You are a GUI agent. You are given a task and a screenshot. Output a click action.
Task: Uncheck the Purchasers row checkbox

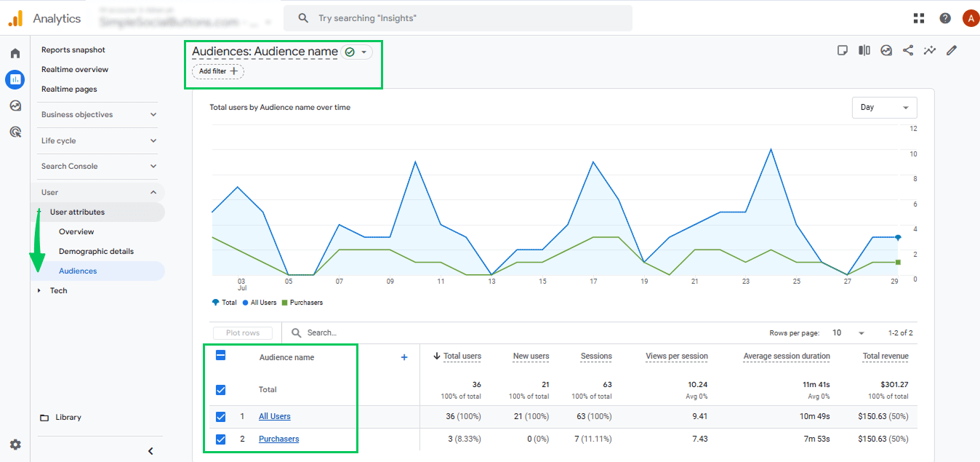point(221,439)
